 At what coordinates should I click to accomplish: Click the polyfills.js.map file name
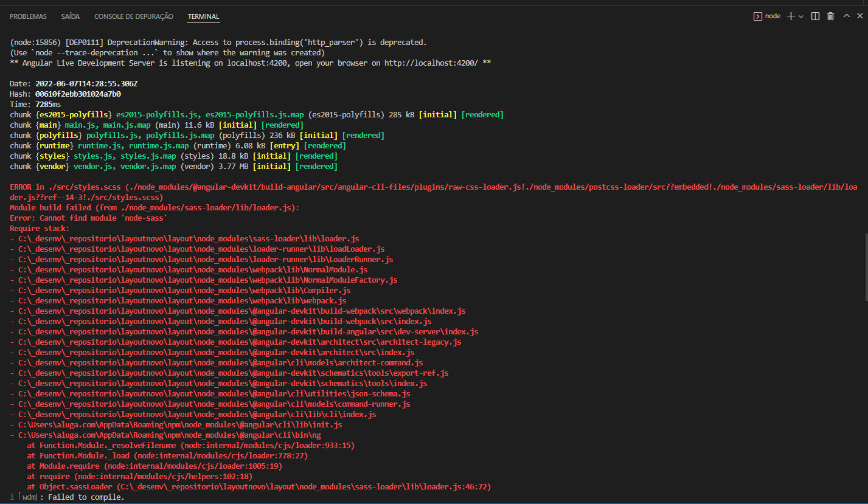(180, 136)
